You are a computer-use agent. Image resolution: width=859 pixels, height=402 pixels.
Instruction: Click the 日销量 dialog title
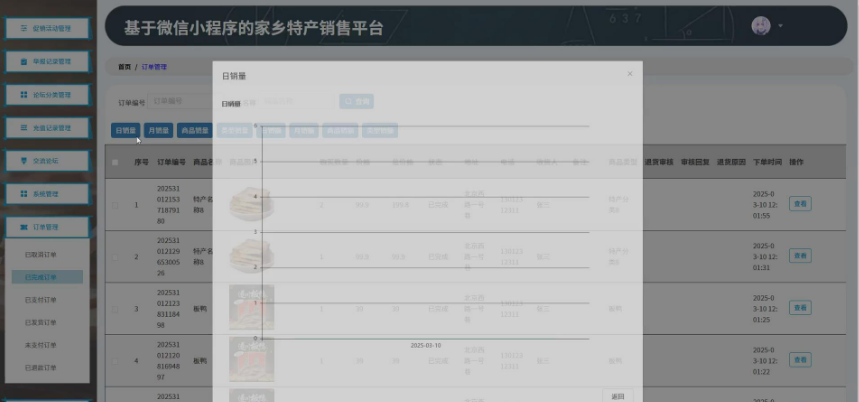click(234, 76)
